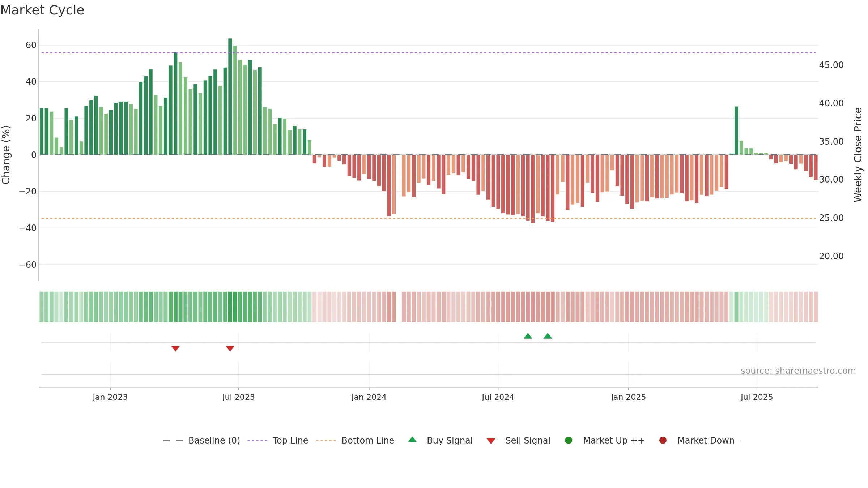Toggle the Top Line legend entry
Image resolution: width=868 pixels, height=488 pixels.
click(278, 440)
